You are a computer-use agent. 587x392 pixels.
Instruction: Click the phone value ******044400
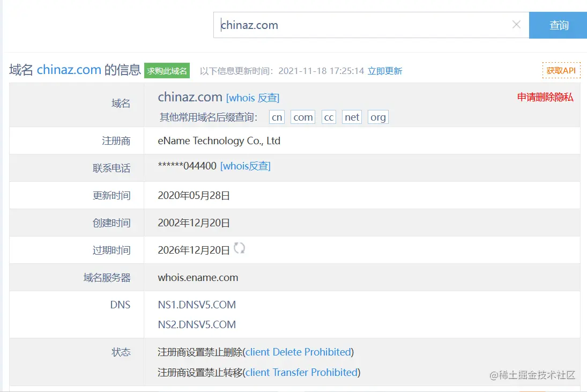187,166
